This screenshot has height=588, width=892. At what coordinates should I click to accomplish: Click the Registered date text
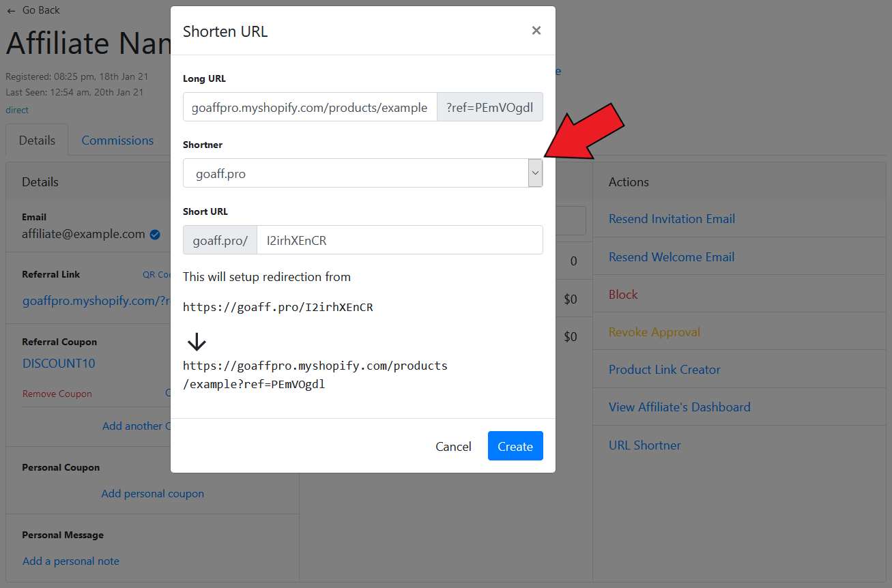(77, 76)
